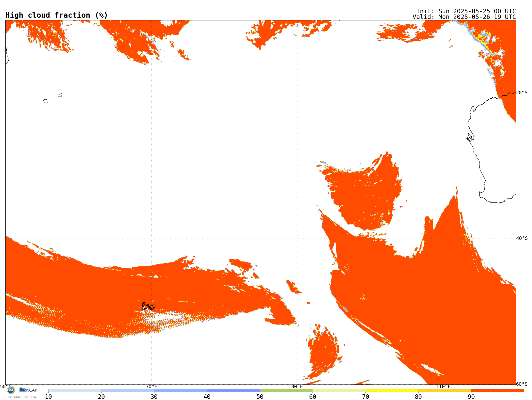
Task: Click the colorbar tick label 60
Action: [313, 397]
